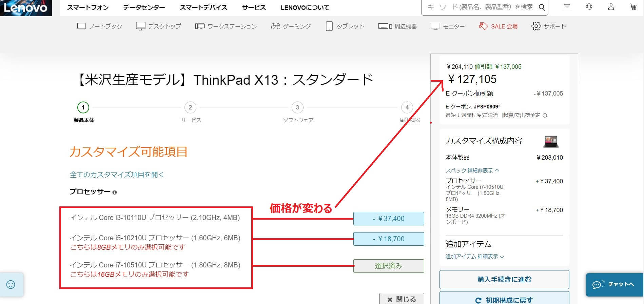This screenshot has height=304, width=644.
Task: Open the サポート menu
Action: coord(555,26)
